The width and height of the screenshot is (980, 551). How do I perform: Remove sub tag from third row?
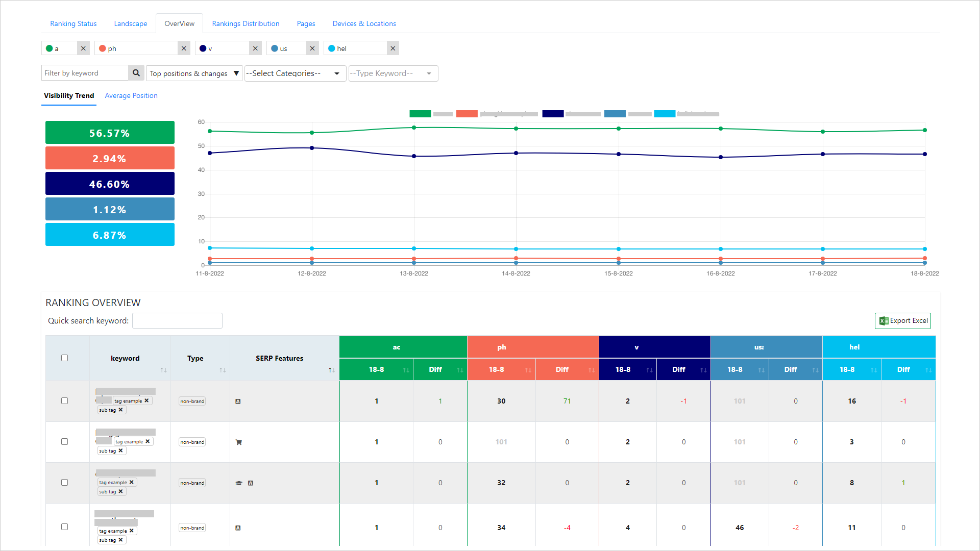coord(120,491)
